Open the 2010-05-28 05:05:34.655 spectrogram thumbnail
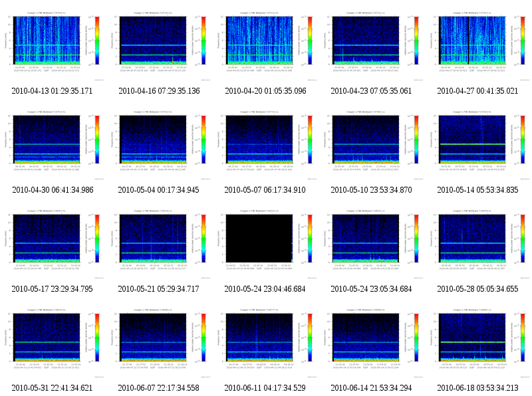Image resolution: width=532 pixels, height=396 pixels. coord(478,243)
